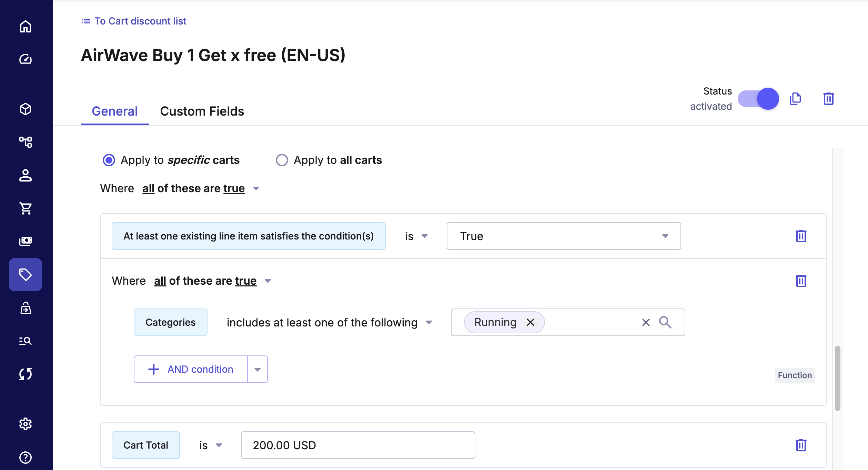Open the Products cube icon in the sidebar
The width and height of the screenshot is (868, 470).
click(26, 109)
